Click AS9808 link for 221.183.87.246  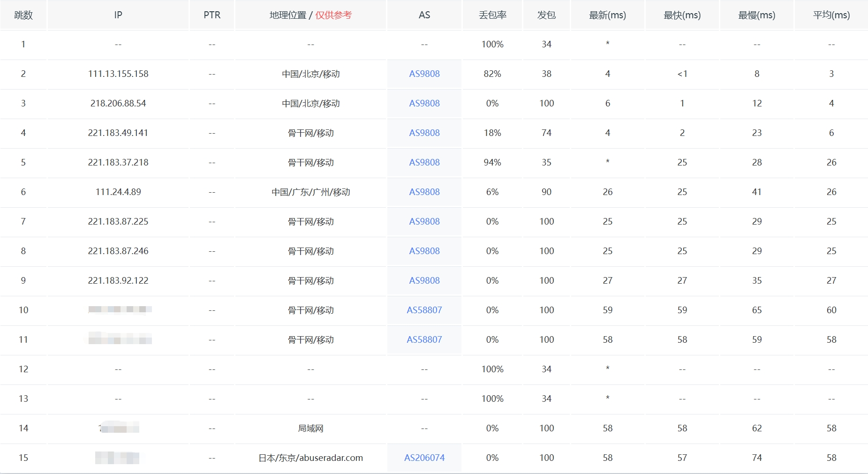[x=424, y=251]
